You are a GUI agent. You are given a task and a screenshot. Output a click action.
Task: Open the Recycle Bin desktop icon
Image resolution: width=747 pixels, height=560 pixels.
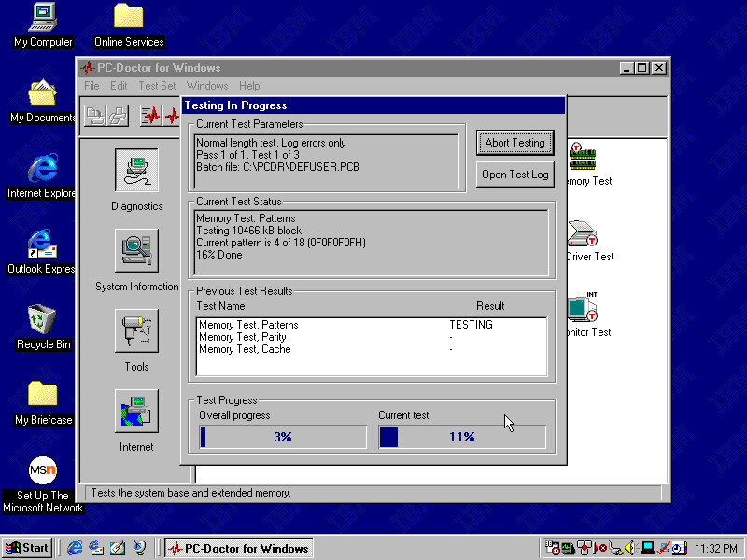point(42,319)
